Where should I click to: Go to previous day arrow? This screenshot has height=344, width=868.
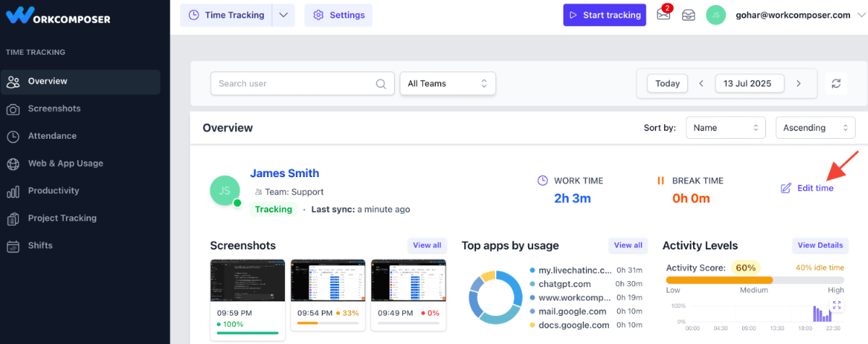pos(701,84)
